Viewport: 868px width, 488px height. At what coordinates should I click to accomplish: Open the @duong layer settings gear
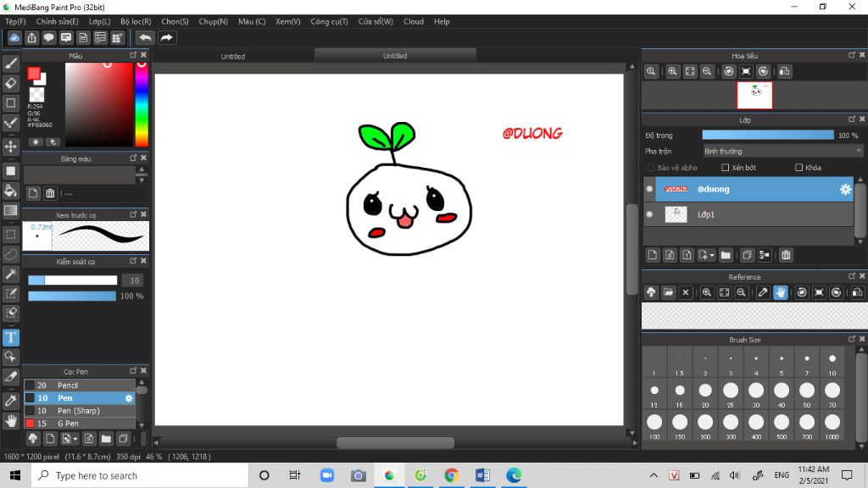(845, 189)
